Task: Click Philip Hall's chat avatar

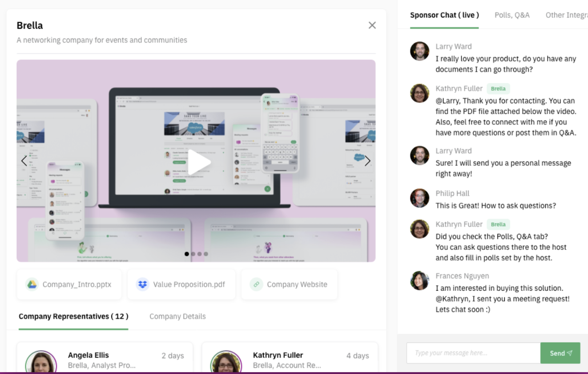Action: click(x=419, y=198)
